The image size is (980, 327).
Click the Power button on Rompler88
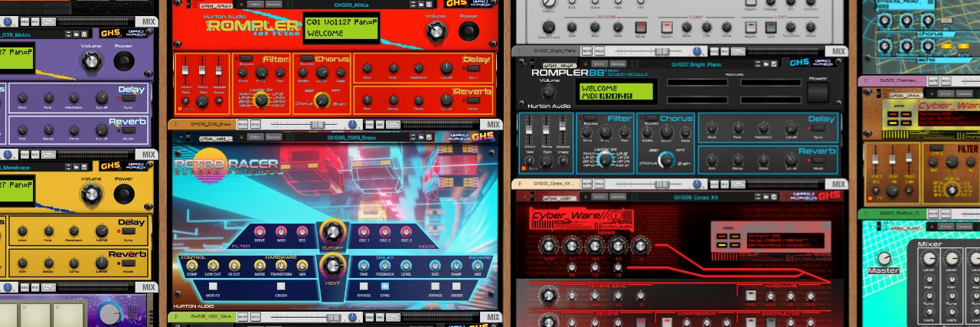coord(818,93)
